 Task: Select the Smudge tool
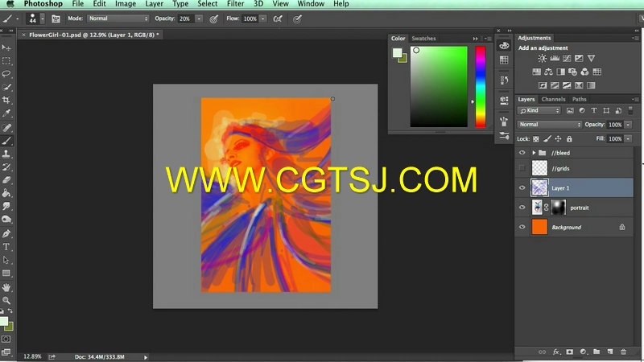pos(6,206)
